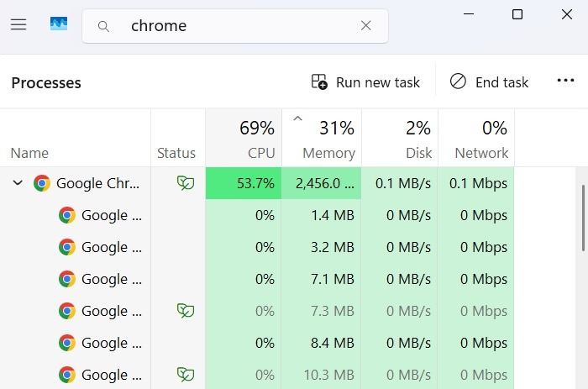Sort by the Name column header

coord(75,138)
